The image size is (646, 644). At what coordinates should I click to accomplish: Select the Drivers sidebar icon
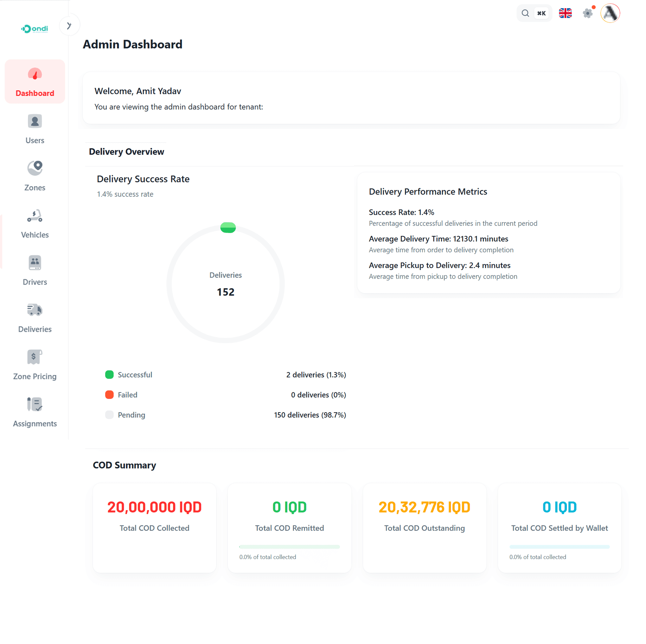(35, 263)
